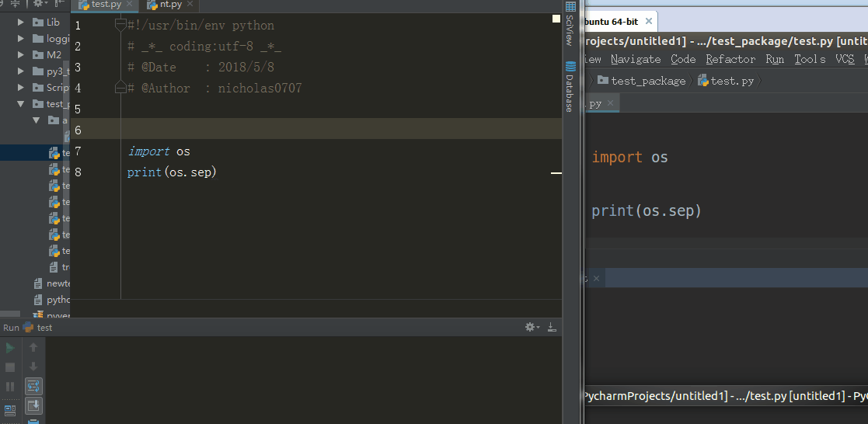Screen dimensions: 868x424
Task: Collapse the test_p folder arrow
Action: (x=21, y=103)
